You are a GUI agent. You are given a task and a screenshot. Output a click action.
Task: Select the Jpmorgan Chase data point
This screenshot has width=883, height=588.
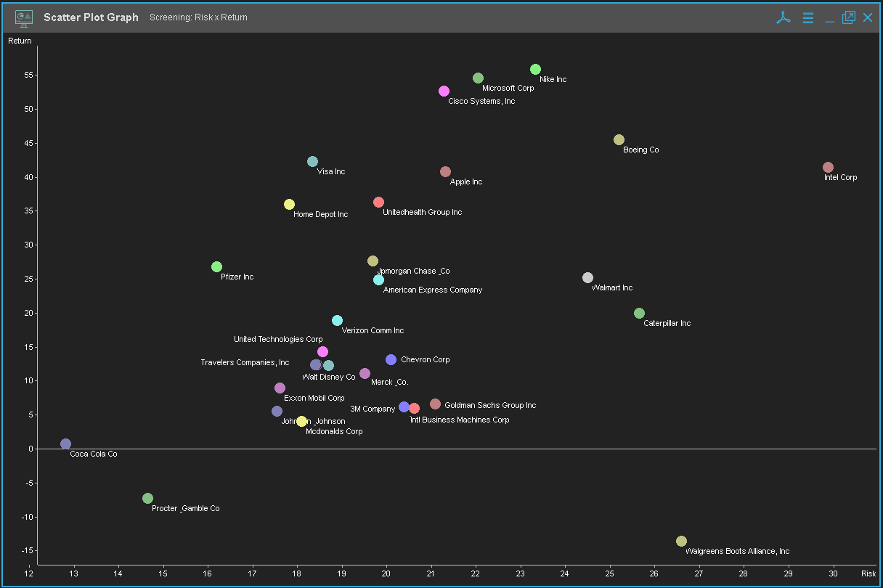(x=373, y=261)
